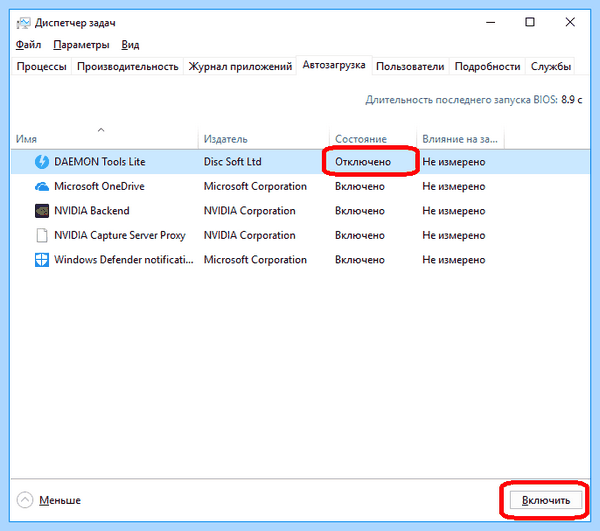
Task: Open the Файл menu
Action: point(28,45)
